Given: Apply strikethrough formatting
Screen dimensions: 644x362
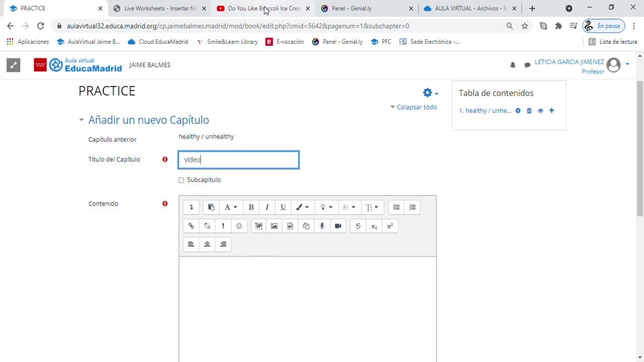Looking at the screenshot, I should (x=358, y=226).
